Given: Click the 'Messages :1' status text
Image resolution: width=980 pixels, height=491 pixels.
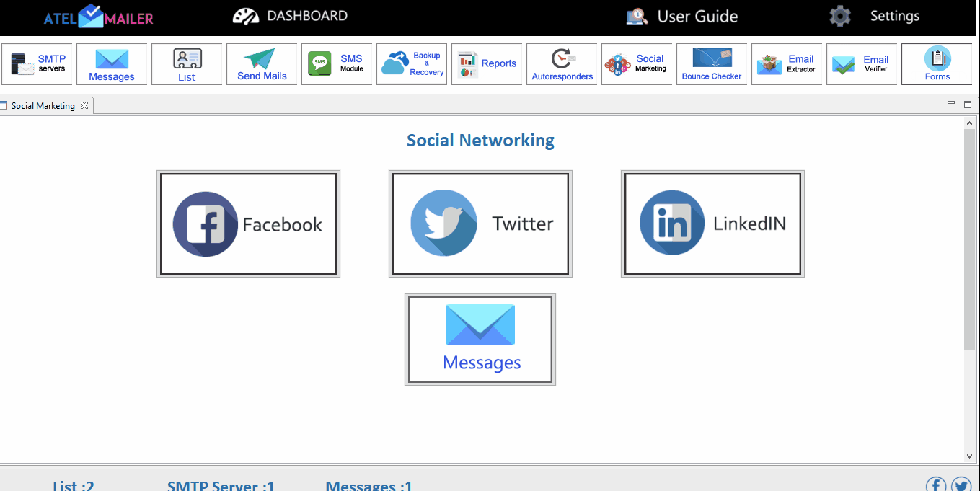Looking at the screenshot, I should point(368,485).
